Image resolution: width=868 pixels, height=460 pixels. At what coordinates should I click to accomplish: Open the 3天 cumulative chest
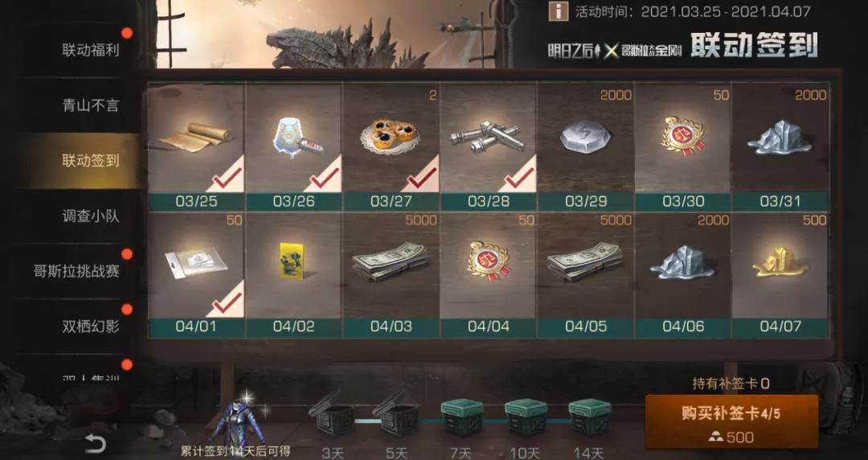click(332, 413)
